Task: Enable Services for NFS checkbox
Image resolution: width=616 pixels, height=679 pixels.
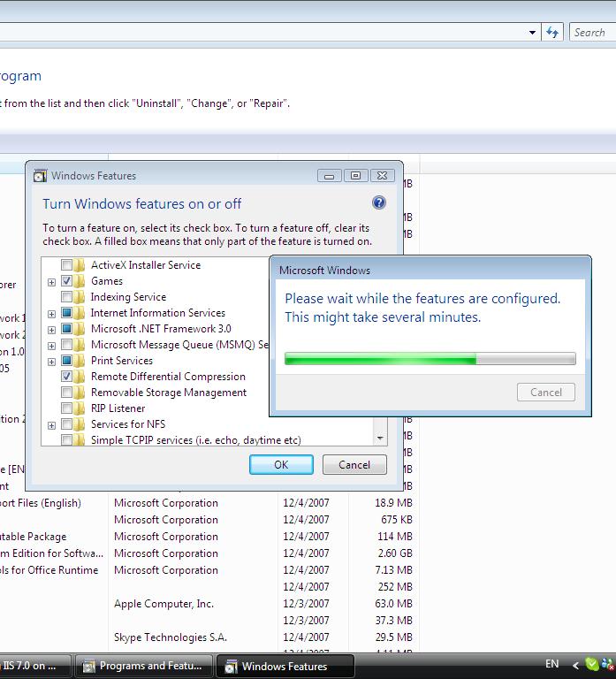Action: 66,424
